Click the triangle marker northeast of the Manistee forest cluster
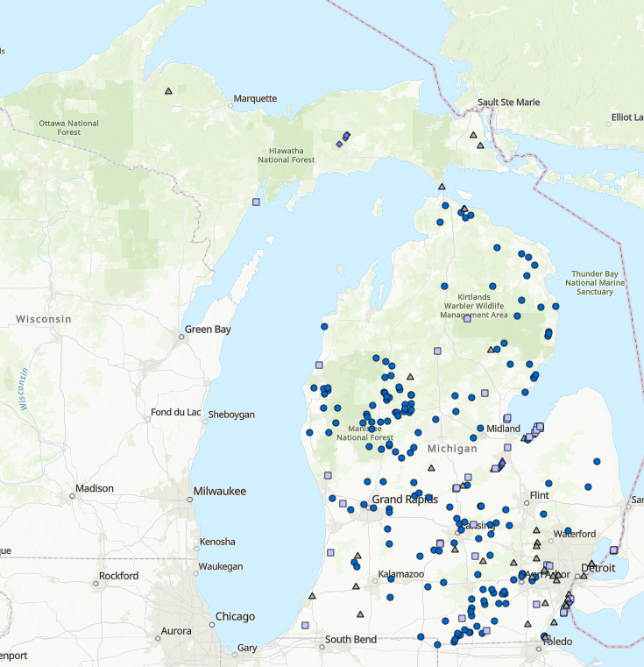This screenshot has height=667, width=644. tap(410, 377)
